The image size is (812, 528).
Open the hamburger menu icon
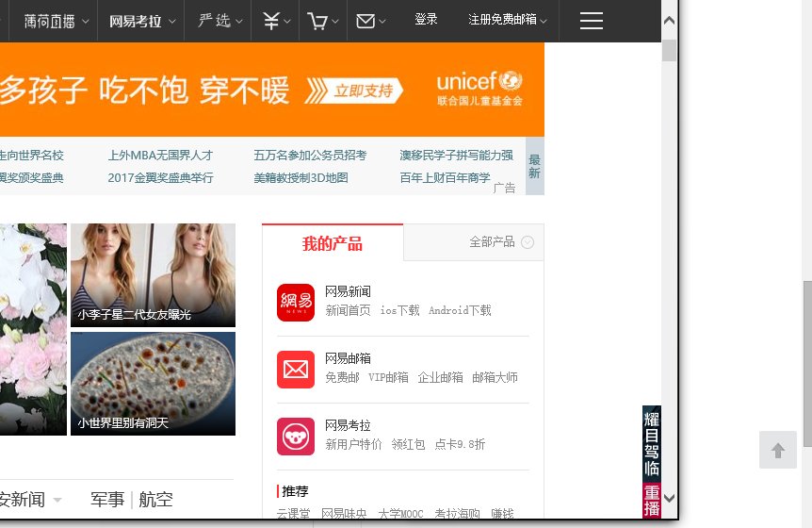[591, 21]
